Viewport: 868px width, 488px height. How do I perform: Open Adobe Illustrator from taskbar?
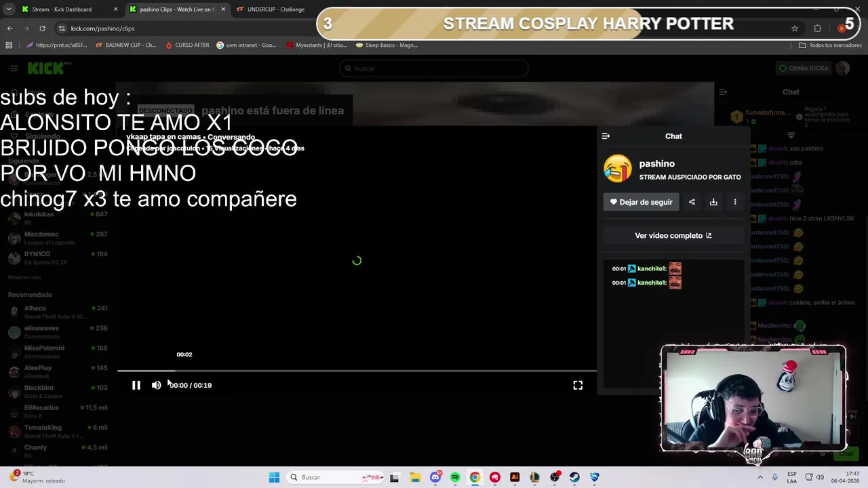515,477
